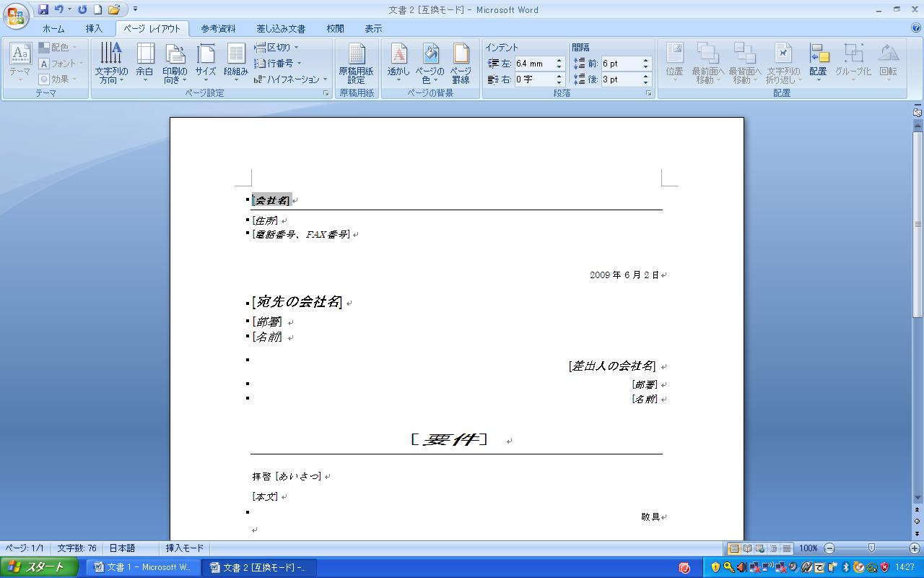This screenshot has height=578, width=924.
Task: Set 段組み columns layout
Action: (x=236, y=63)
